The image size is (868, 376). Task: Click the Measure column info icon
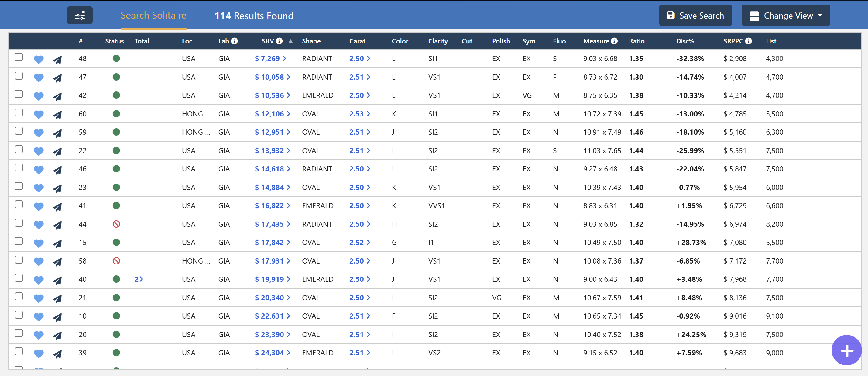point(615,41)
